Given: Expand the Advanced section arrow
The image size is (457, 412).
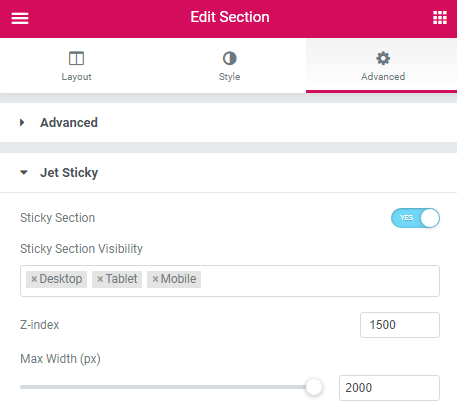Looking at the screenshot, I should pos(22,123).
